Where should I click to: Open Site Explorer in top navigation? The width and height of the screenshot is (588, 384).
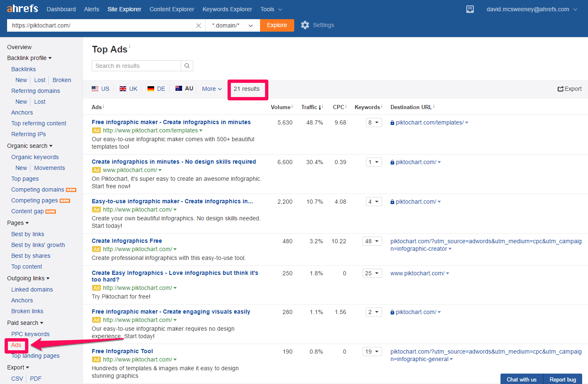click(x=124, y=9)
